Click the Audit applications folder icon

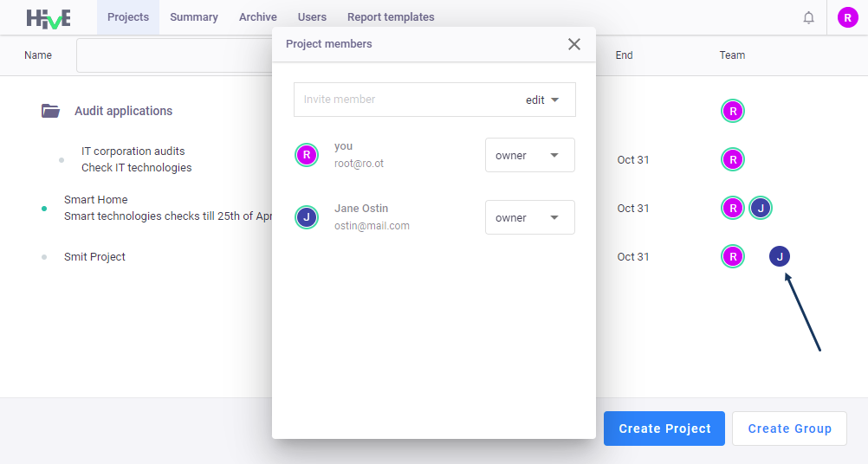point(50,111)
